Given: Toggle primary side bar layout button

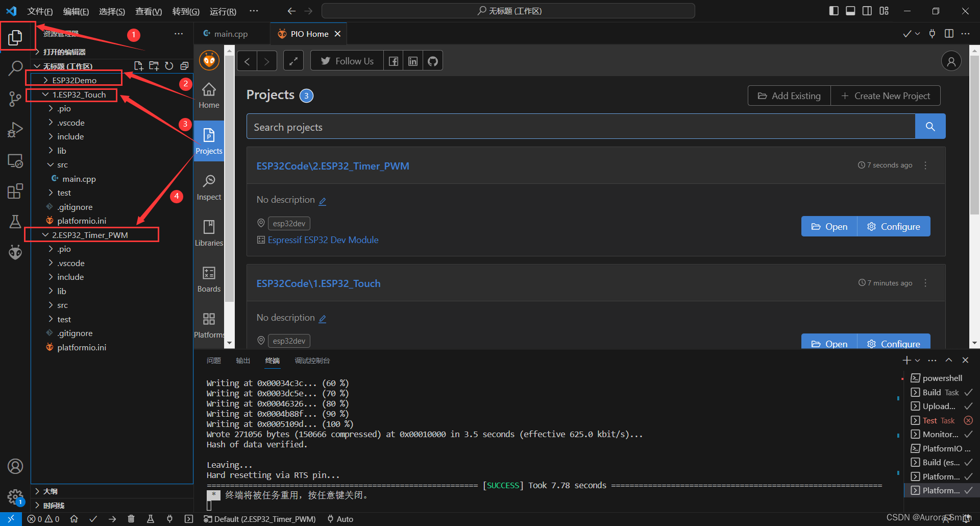Looking at the screenshot, I should [834, 11].
